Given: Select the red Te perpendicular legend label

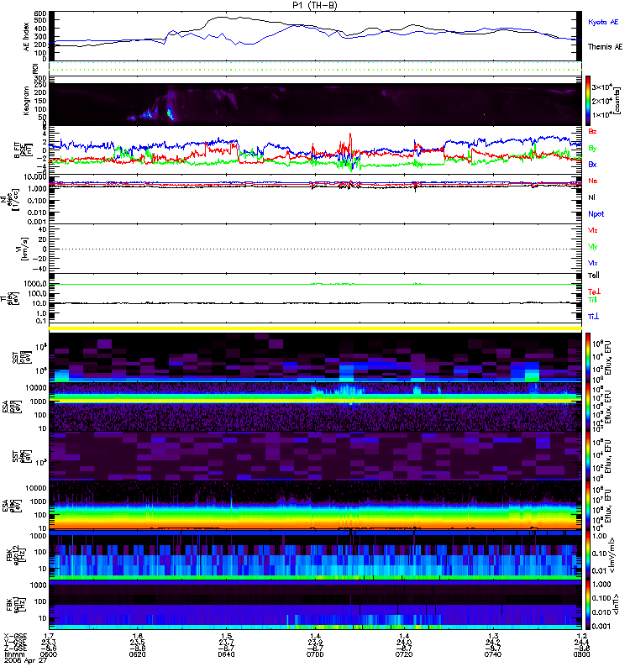Looking at the screenshot, I should [x=594, y=291].
